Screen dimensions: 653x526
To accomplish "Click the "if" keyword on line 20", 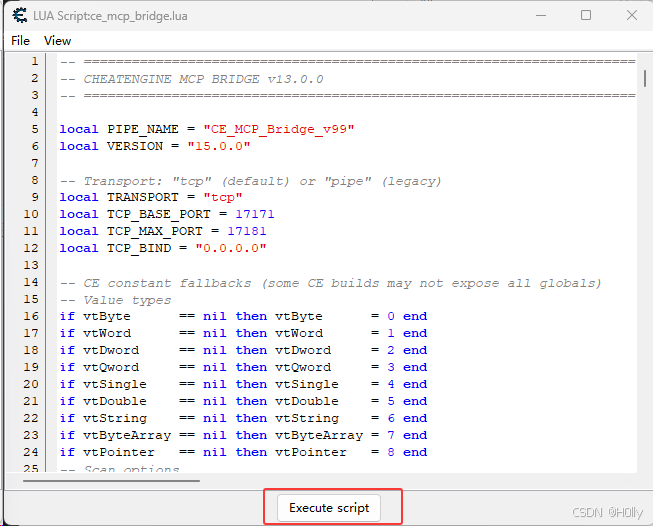I will [67, 384].
